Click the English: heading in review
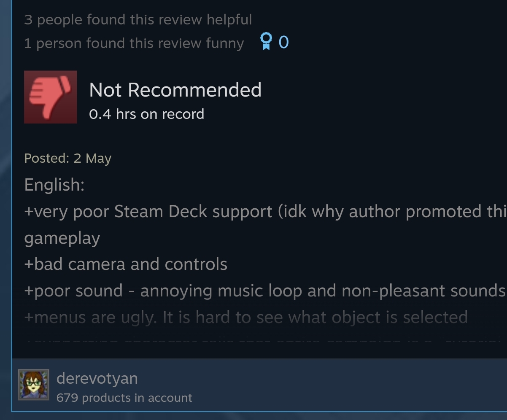The width and height of the screenshot is (507, 420). (x=54, y=185)
